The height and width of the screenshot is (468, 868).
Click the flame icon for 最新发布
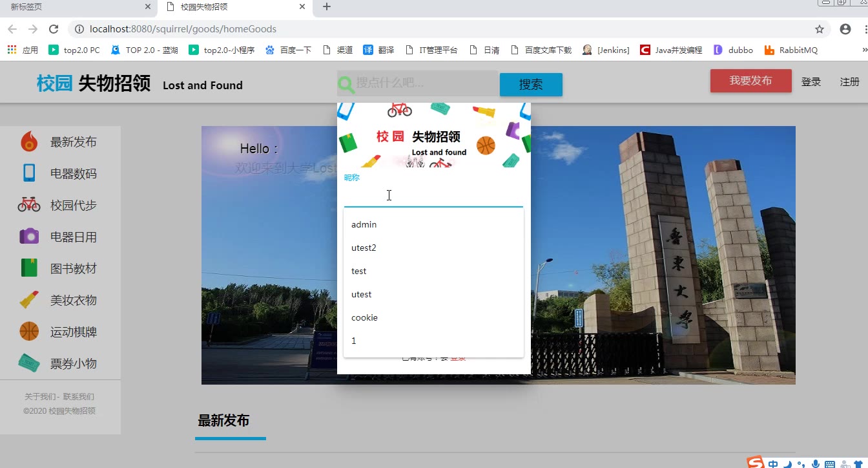click(x=29, y=142)
